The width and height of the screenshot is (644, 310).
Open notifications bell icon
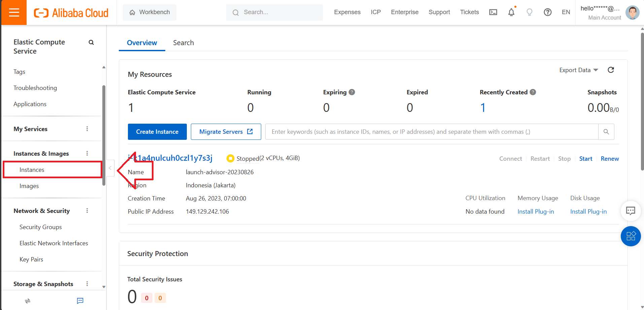511,12
